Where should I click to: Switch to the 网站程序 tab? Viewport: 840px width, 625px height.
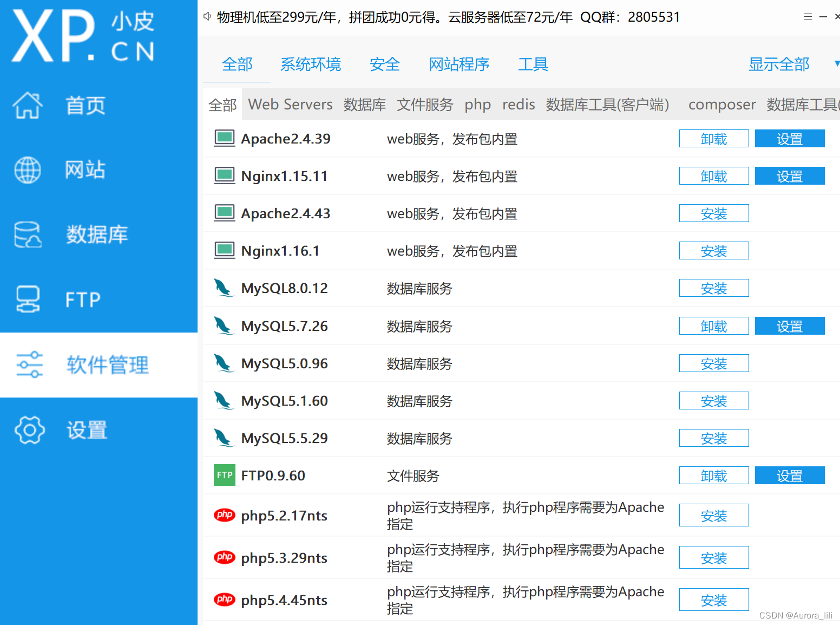(x=459, y=64)
